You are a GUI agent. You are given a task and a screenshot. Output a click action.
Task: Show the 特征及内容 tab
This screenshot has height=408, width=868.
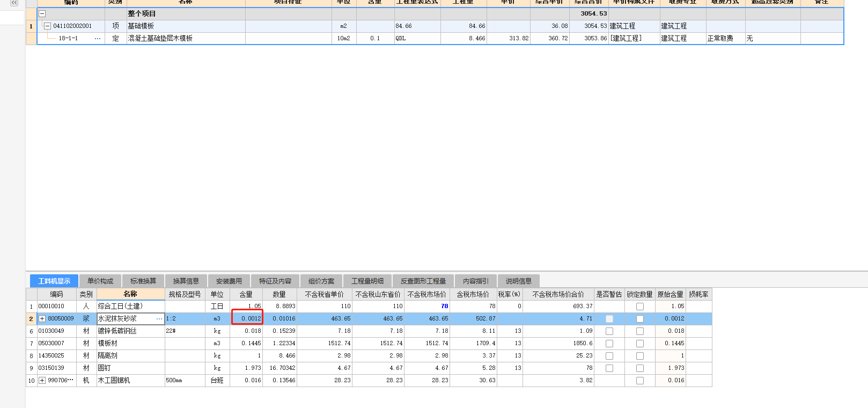(275, 281)
